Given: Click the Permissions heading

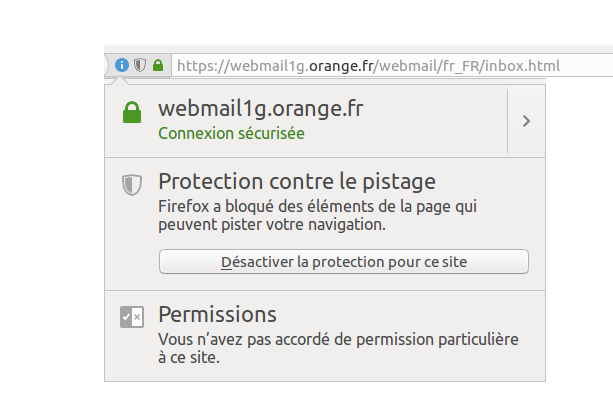Looking at the screenshot, I should click(x=217, y=313).
